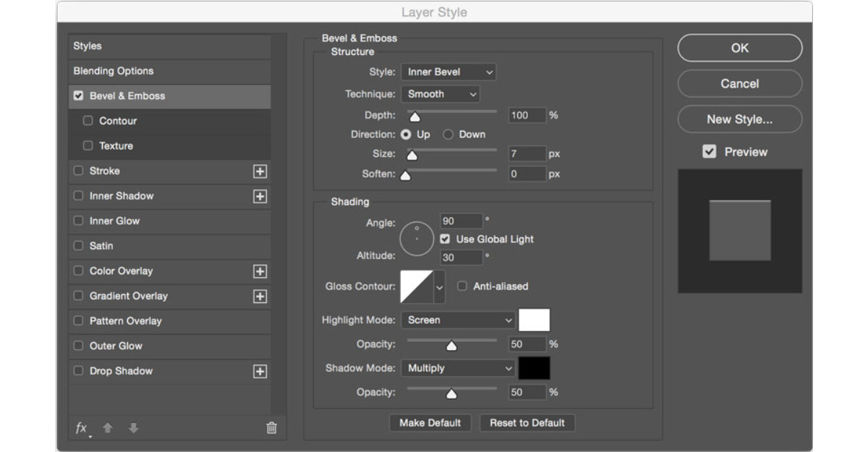This screenshot has height=452, width=868.
Task: Enable the Contour checkbox
Action: click(x=88, y=121)
